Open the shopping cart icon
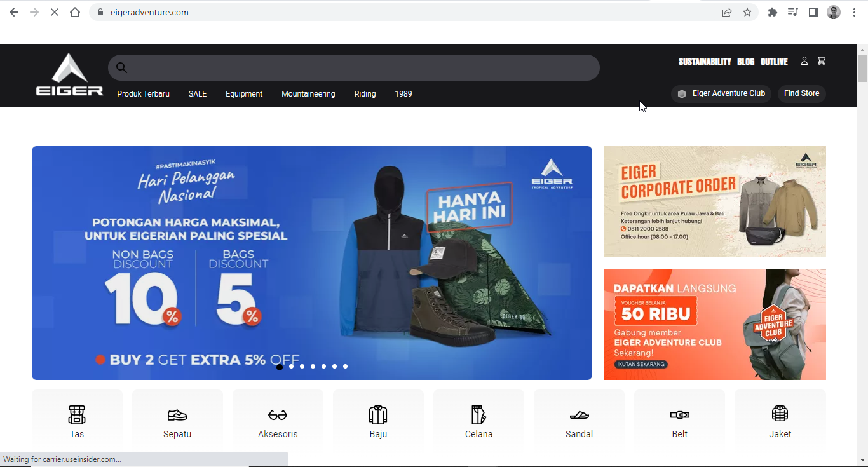The height and width of the screenshot is (467, 868). point(822,61)
